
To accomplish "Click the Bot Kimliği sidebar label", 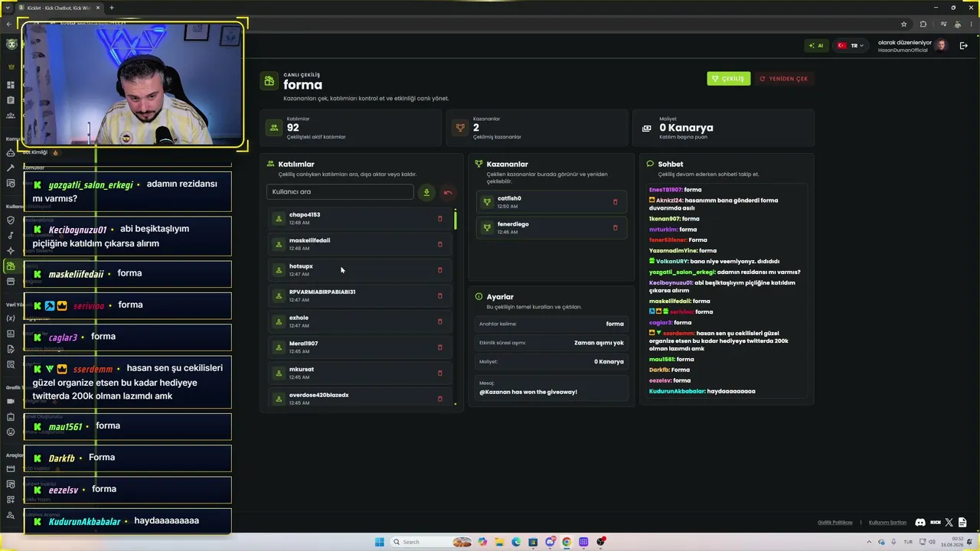I will click(x=35, y=152).
